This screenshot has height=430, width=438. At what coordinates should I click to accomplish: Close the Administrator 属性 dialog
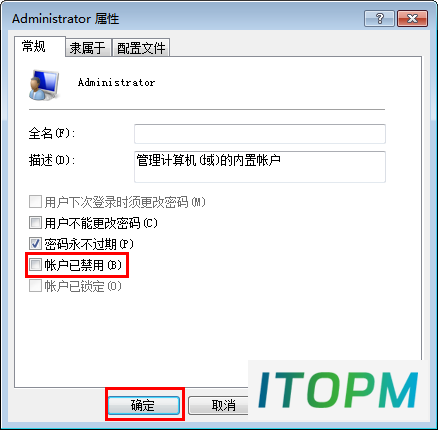coord(412,18)
